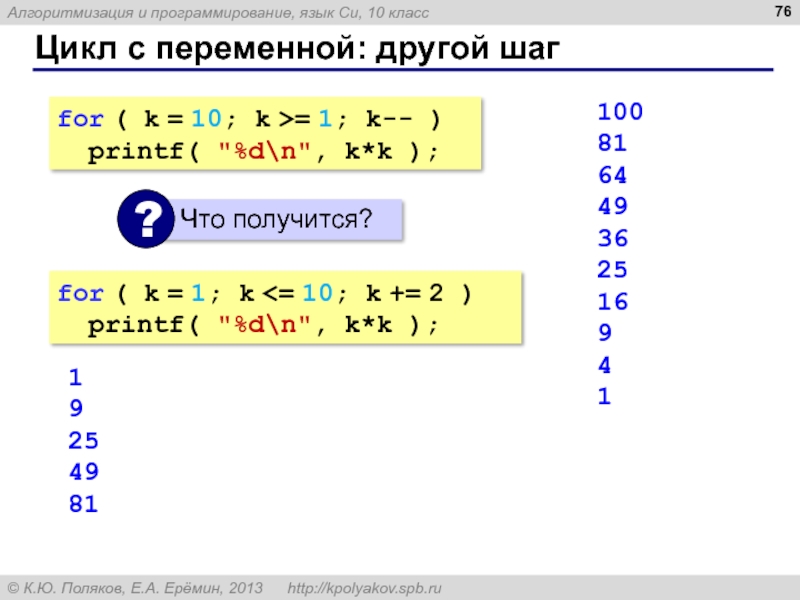
Task: Click the output value 36 in right column
Action: click(x=612, y=238)
